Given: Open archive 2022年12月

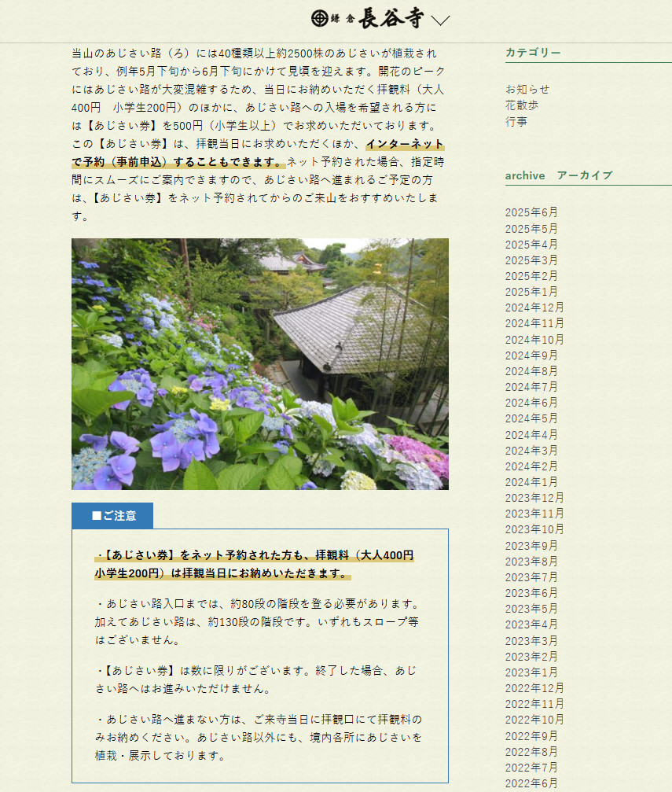Looking at the screenshot, I should [534, 688].
